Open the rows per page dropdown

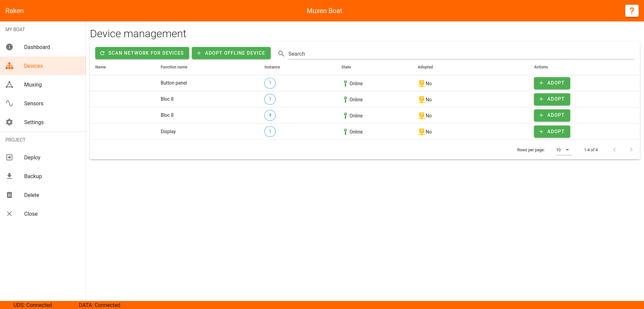point(563,150)
